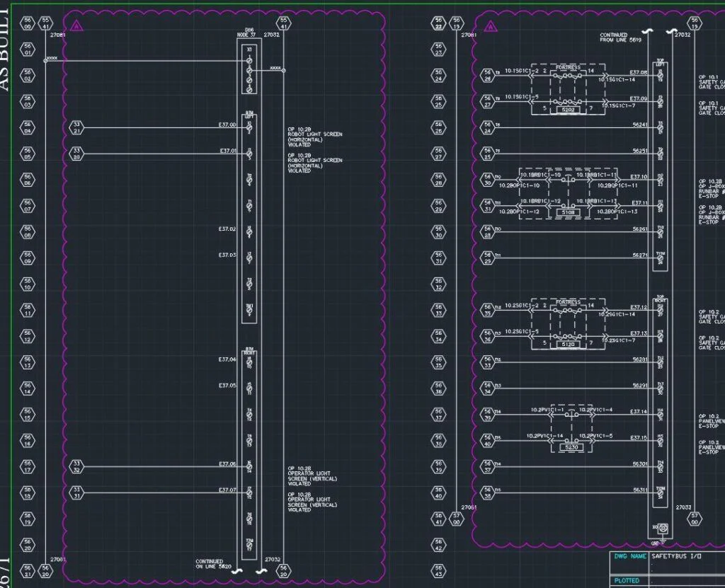Select the line reference hexagon 56/01
This screenshot has width=725, height=588.
point(28,50)
